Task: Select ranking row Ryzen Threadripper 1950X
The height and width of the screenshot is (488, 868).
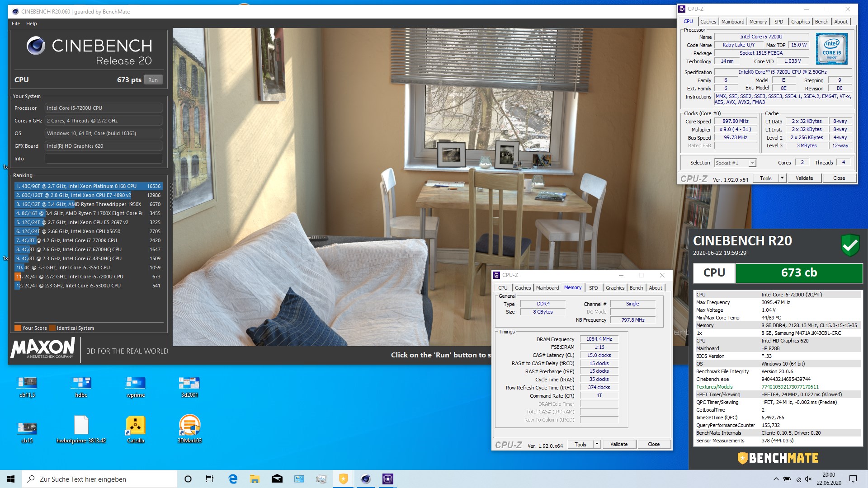Action: 88,204
